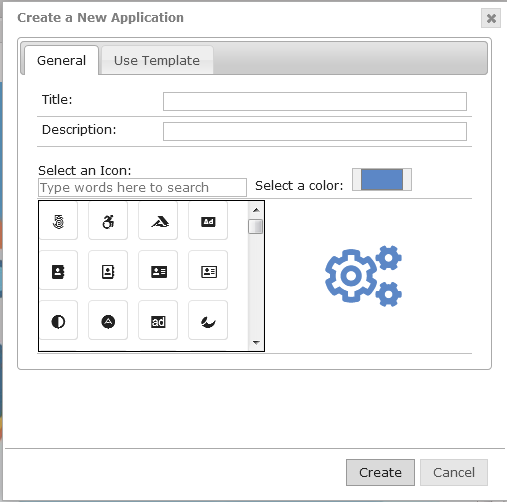Pick the Adversal swoosh icon

pos(208,321)
